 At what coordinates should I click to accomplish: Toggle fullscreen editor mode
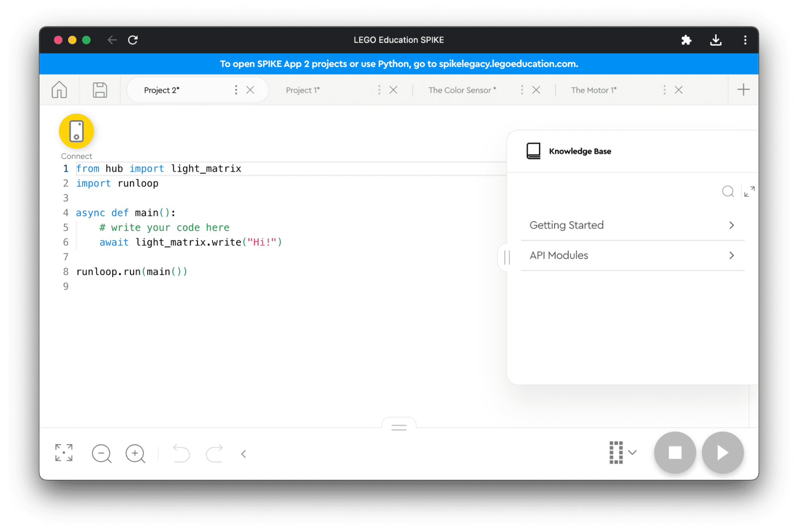click(63, 453)
